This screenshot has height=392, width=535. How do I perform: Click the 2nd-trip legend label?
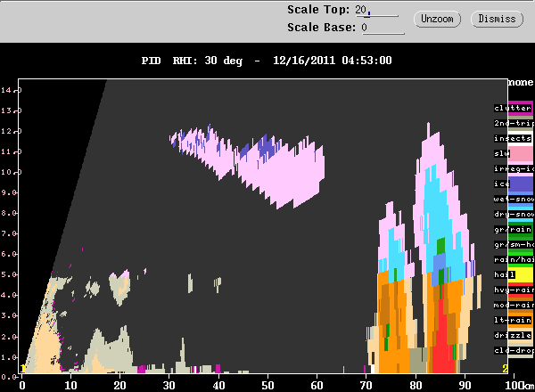(514, 123)
